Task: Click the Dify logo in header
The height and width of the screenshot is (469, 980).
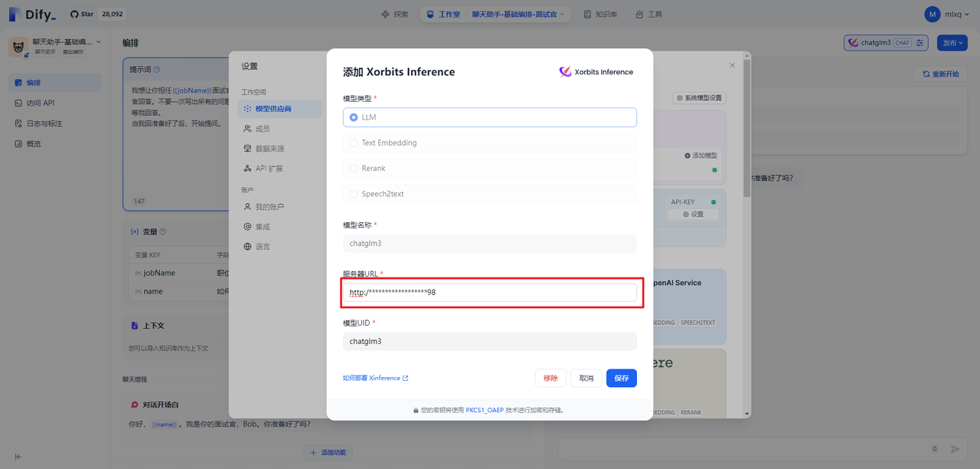Action: [33, 14]
